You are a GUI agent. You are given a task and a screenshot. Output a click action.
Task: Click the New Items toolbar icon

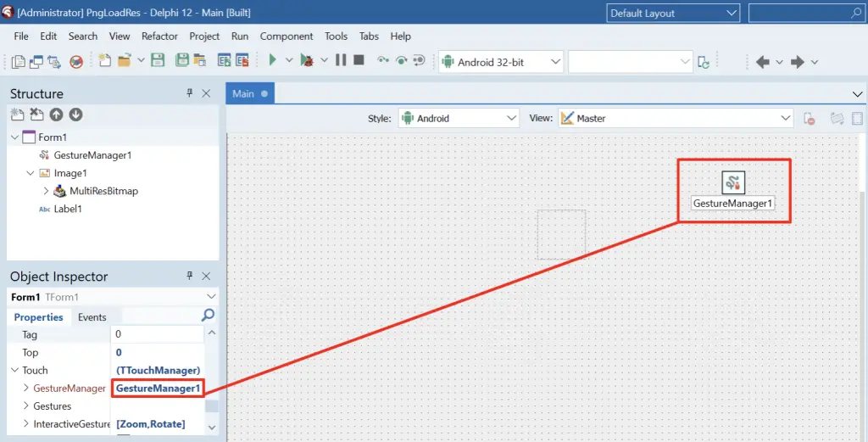104,60
